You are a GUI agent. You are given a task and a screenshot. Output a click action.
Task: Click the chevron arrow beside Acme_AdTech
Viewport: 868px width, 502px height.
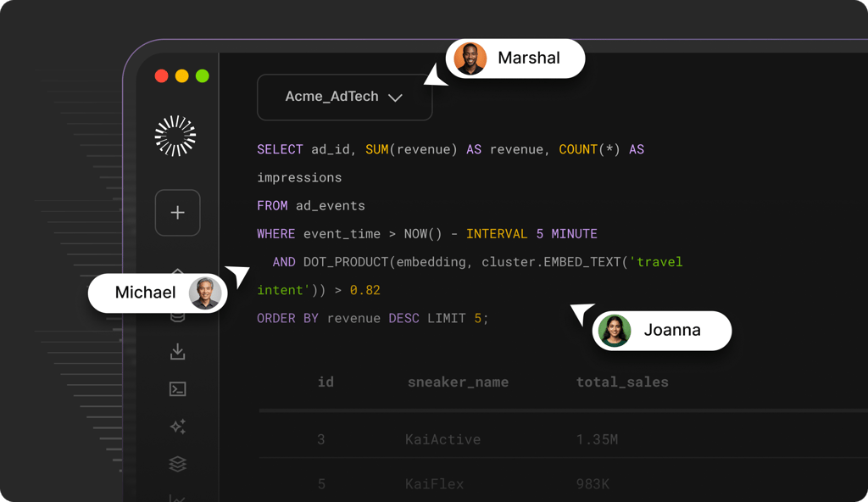click(x=395, y=98)
